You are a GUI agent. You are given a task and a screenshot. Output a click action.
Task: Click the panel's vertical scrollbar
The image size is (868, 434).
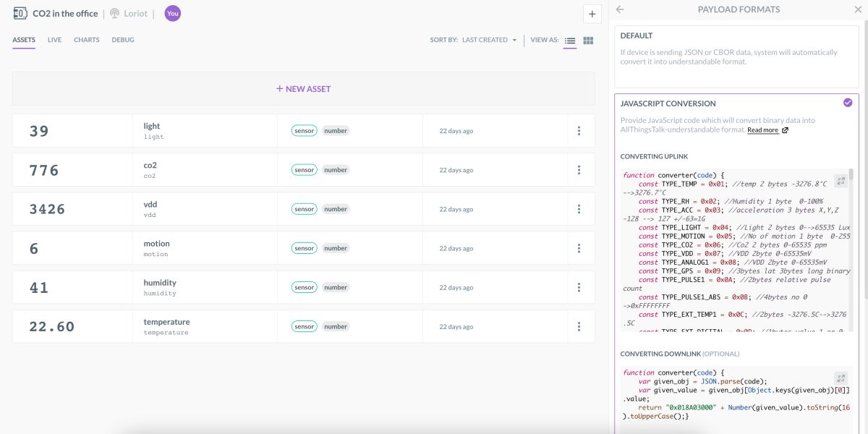point(865,159)
